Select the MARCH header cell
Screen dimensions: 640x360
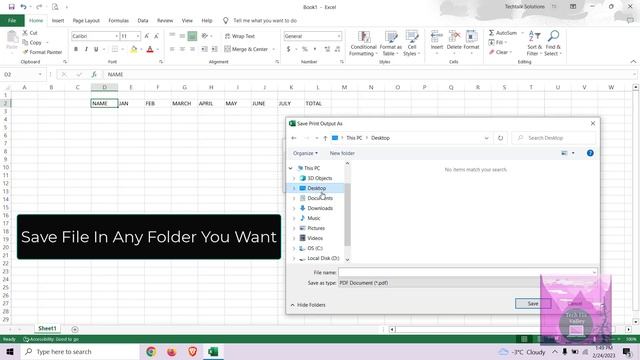coord(184,104)
